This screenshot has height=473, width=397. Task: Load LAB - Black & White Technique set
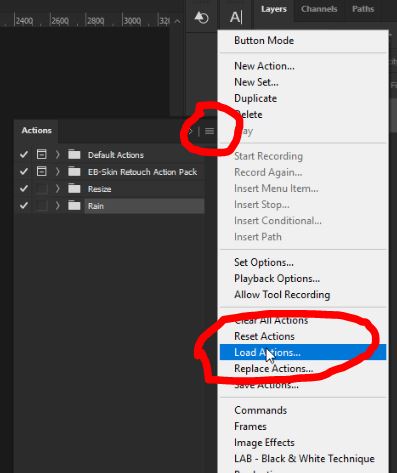point(303,459)
